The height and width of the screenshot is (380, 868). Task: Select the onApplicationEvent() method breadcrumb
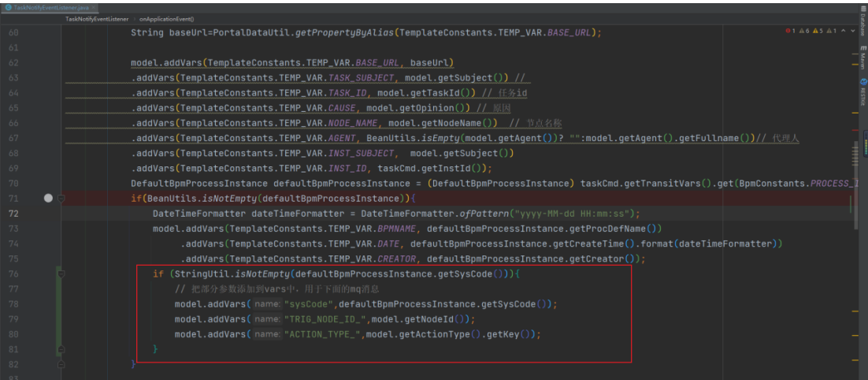click(167, 18)
